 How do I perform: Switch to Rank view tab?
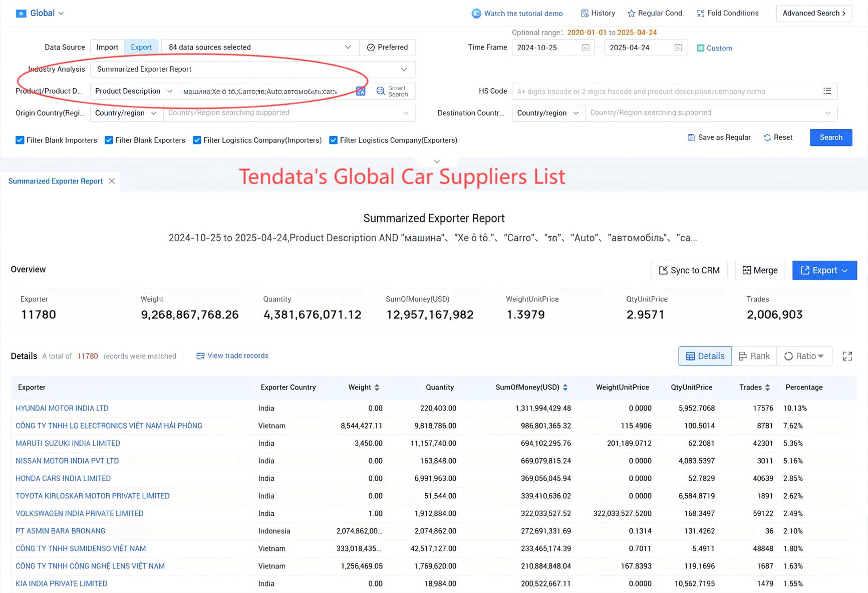point(754,356)
